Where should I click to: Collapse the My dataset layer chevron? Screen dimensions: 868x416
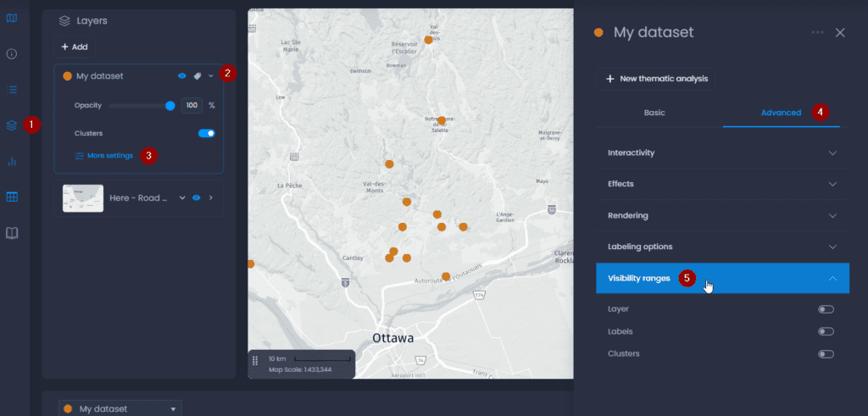(x=211, y=76)
